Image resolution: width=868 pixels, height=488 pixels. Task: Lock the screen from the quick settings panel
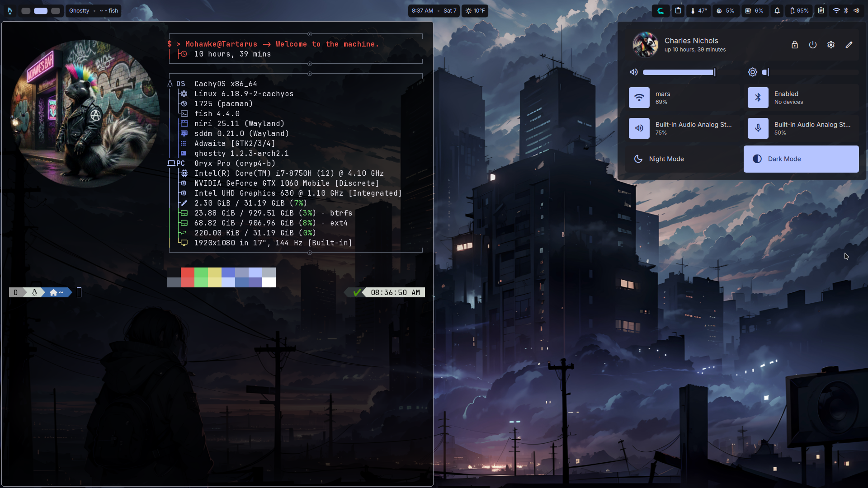point(795,44)
